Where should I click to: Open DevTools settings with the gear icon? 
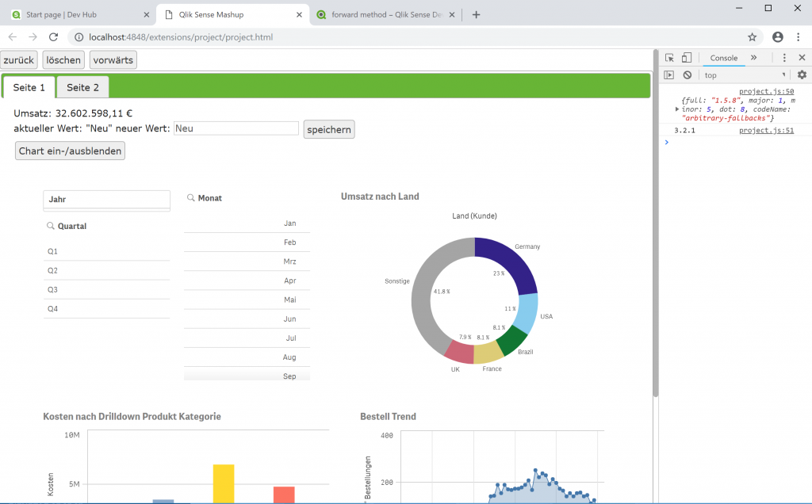[801, 74]
